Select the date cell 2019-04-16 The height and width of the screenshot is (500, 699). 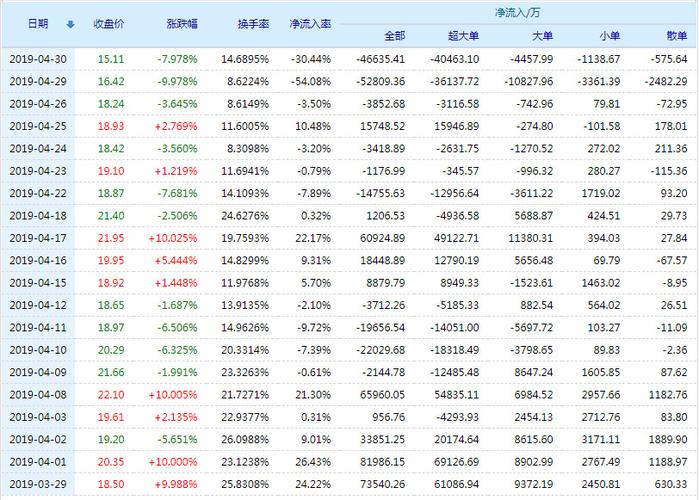[38, 260]
